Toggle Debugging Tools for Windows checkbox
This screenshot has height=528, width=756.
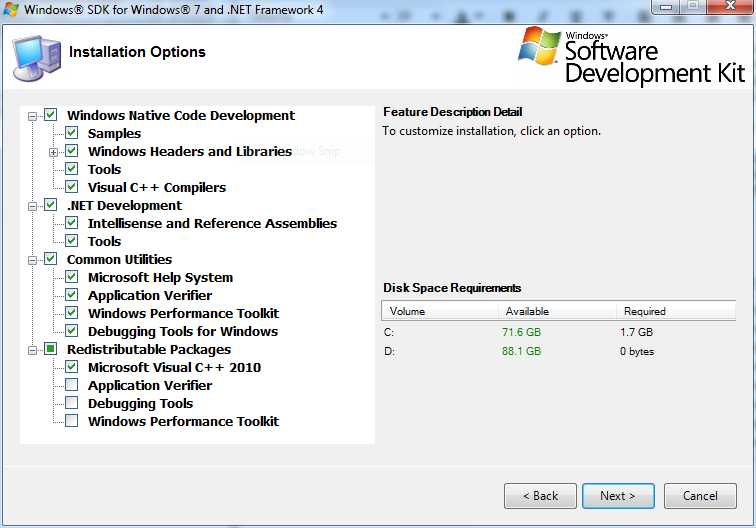(71, 331)
